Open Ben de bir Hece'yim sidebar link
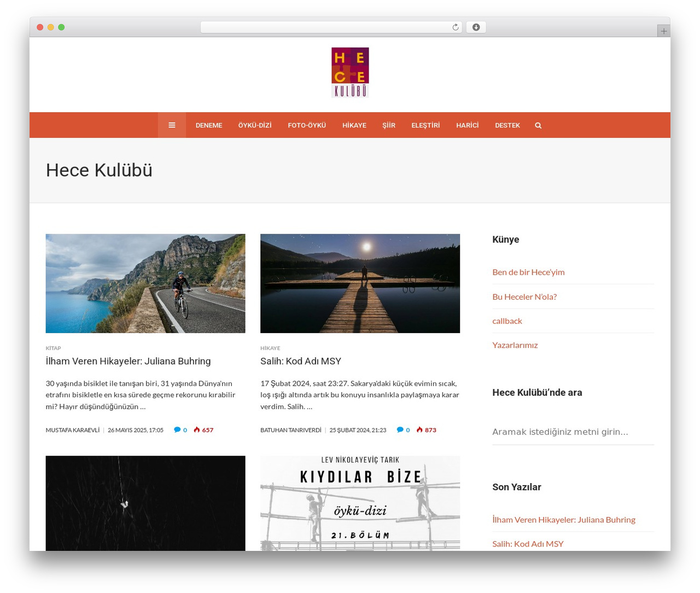This screenshot has height=593, width=700. (528, 272)
